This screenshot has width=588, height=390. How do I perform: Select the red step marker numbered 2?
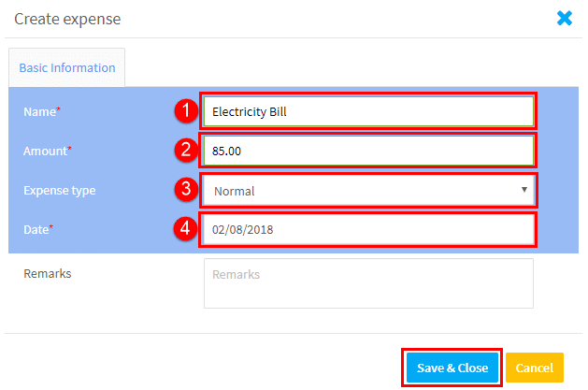click(186, 150)
